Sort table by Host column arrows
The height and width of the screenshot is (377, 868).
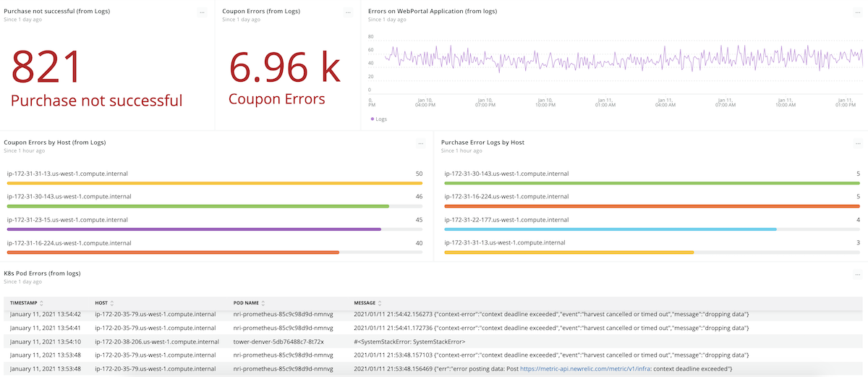(x=111, y=302)
